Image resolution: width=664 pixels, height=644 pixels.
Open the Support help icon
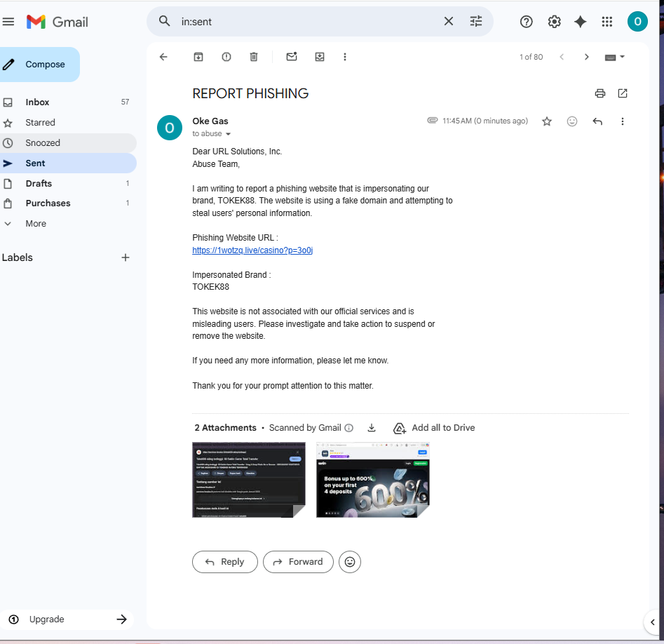coord(526,22)
